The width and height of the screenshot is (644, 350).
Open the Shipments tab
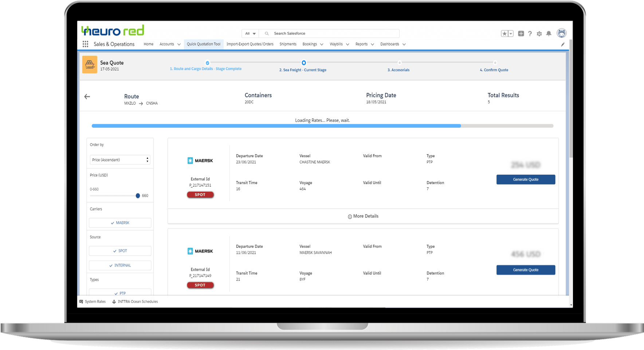tap(288, 44)
